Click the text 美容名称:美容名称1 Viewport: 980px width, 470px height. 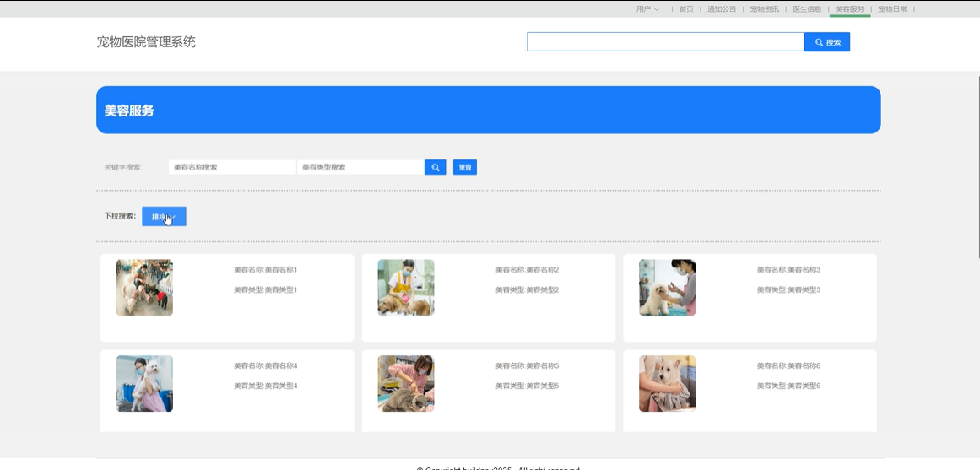coord(266,270)
